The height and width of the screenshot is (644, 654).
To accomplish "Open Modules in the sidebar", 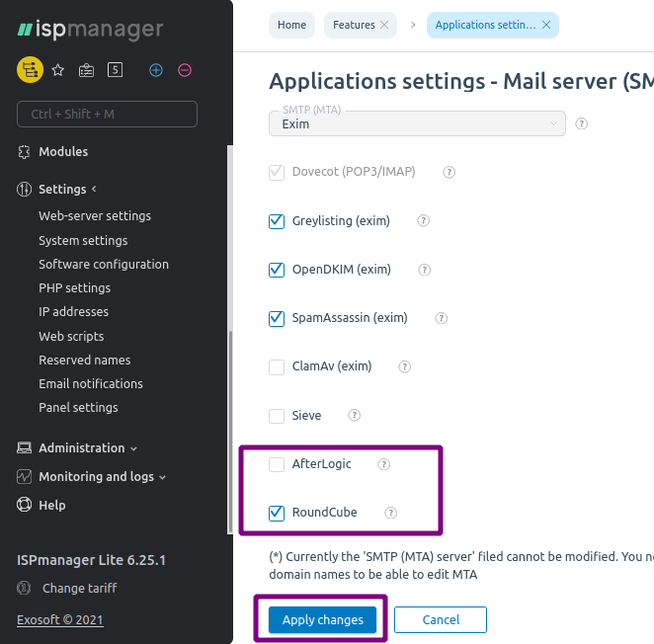I will (x=63, y=152).
